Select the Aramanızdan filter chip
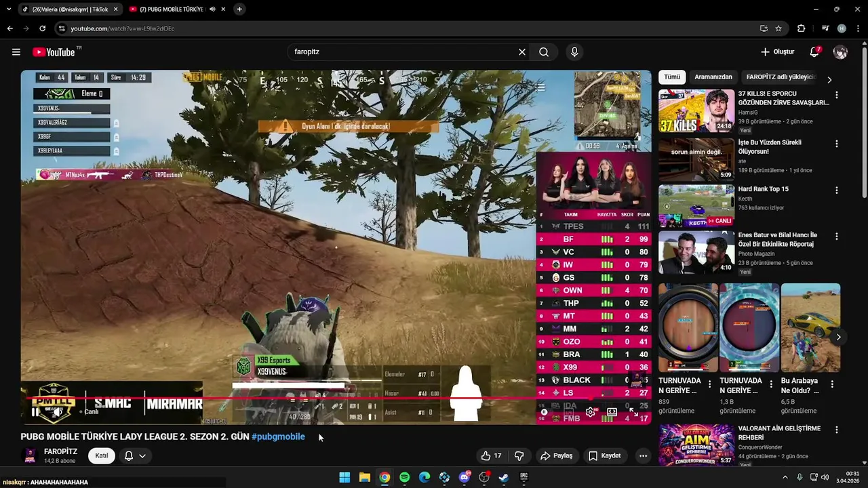 (713, 77)
